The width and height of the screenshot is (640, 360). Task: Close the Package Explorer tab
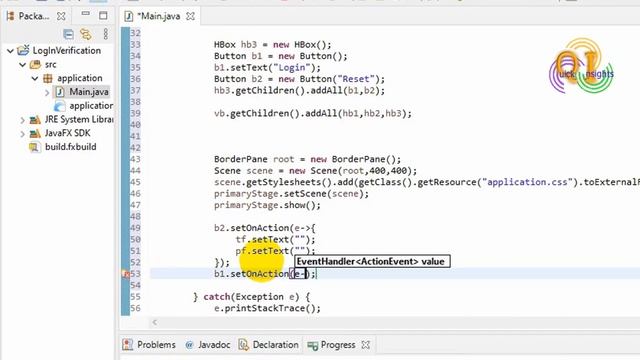tap(61, 16)
